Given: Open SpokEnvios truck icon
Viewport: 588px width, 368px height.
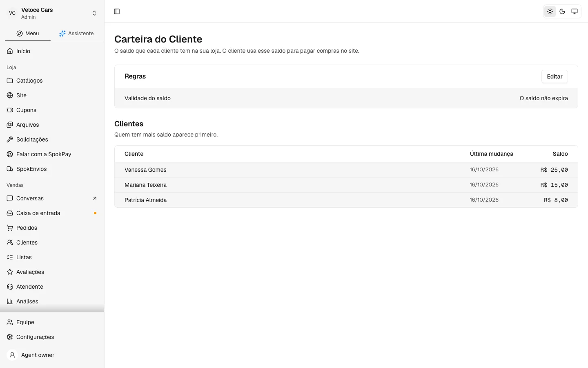Looking at the screenshot, I should pyautogui.click(x=10, y=169).
